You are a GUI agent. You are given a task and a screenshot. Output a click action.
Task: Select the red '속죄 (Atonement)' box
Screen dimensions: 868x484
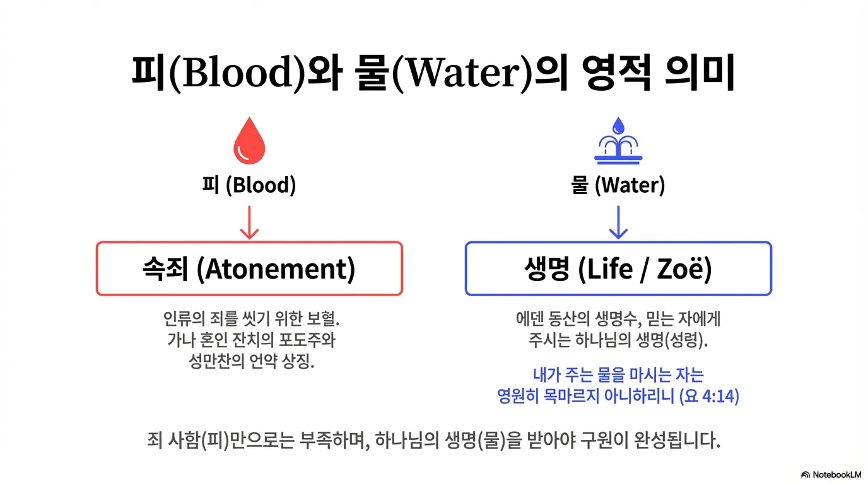[249, 268]
